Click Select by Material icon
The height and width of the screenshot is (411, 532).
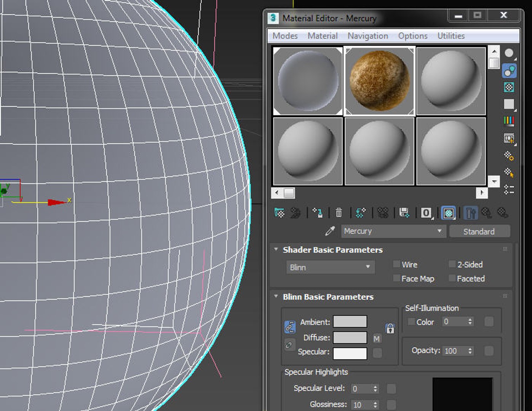(x=509, y=173)
